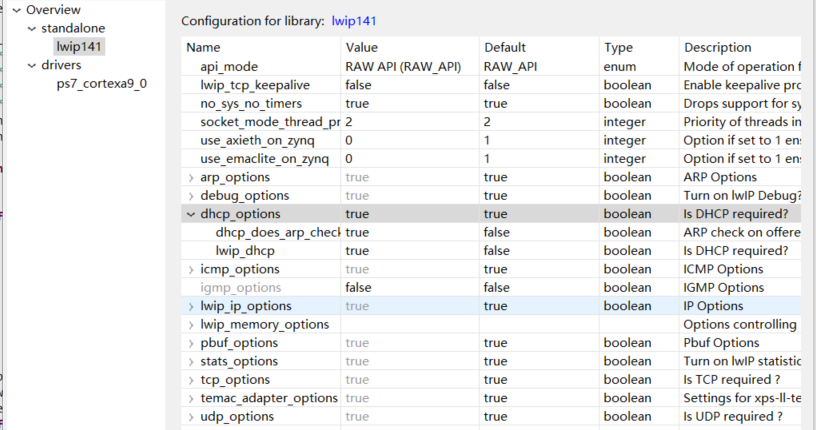816x430 pixels.
Task: Collapse the standalone tree node
Action: [31, 28]
